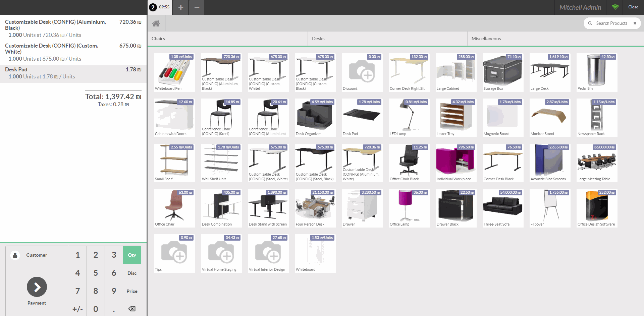
Task: Add Flipover product to order
Action: tap(550, 208)
